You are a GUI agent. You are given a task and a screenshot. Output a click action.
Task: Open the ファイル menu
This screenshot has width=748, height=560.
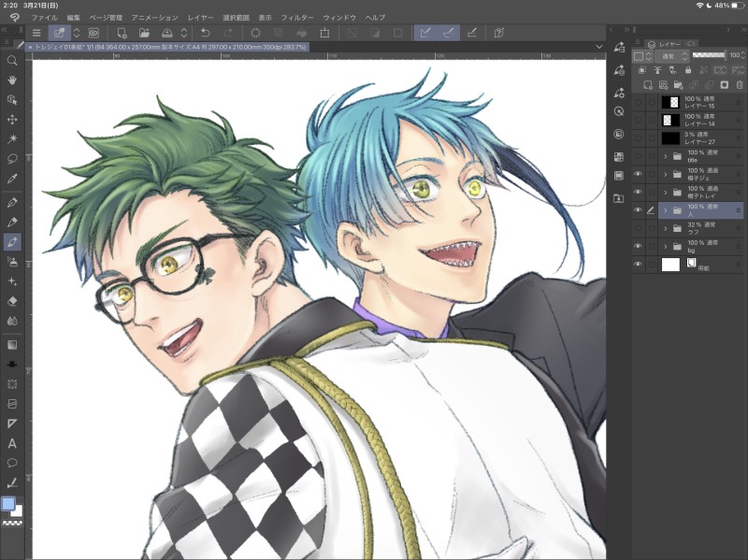tap(44, 18)
